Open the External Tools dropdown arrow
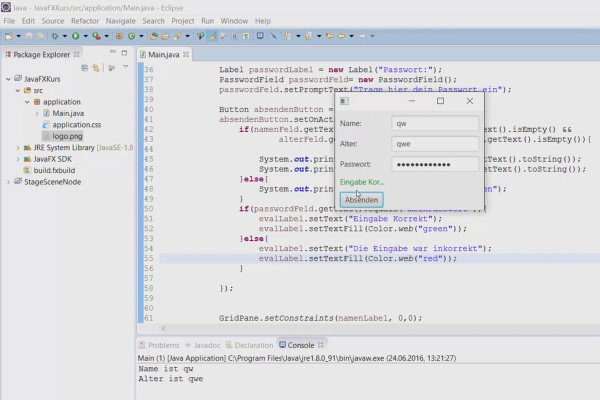The height and width of the screenshot is (400, 600). [107, 36]
